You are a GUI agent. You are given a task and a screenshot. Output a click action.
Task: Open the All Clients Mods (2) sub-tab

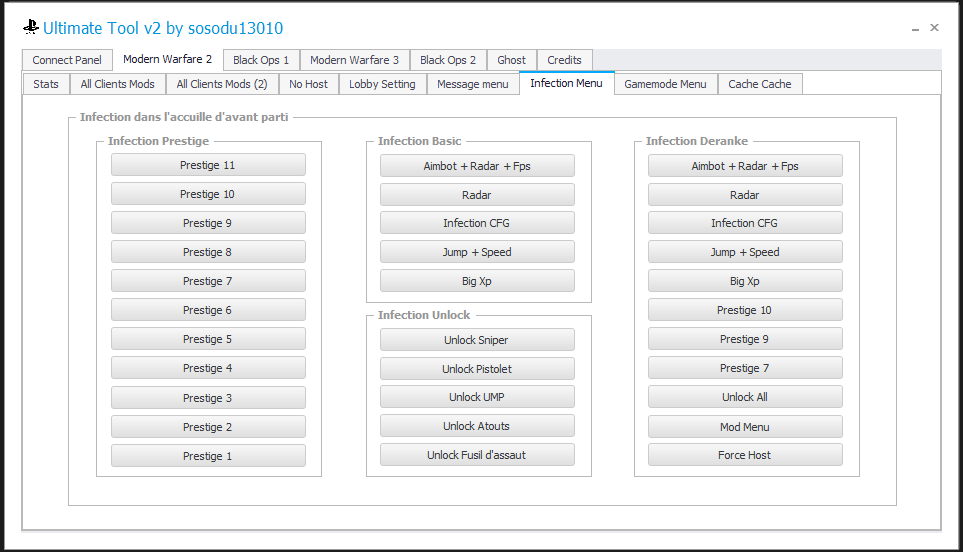(222, 84)
